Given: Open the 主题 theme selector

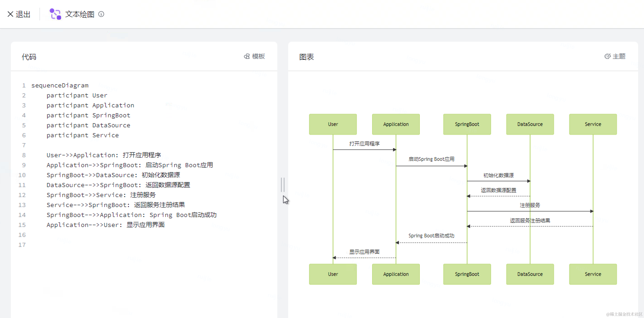Looking at the screenshot, I should pyautogui.click(x=615, y=56).
